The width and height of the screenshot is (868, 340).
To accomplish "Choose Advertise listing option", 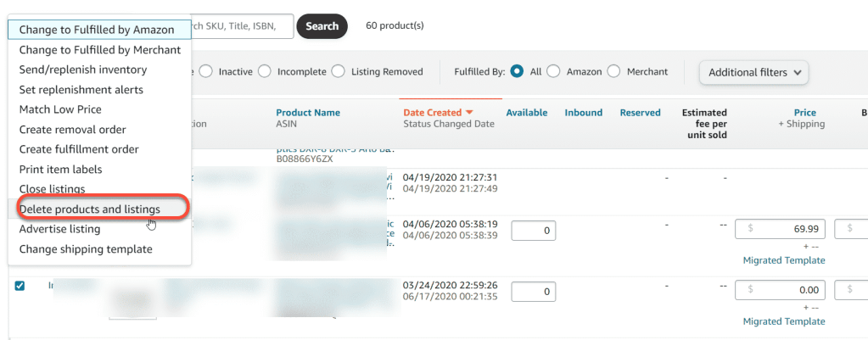I will (x=99, y=229).
